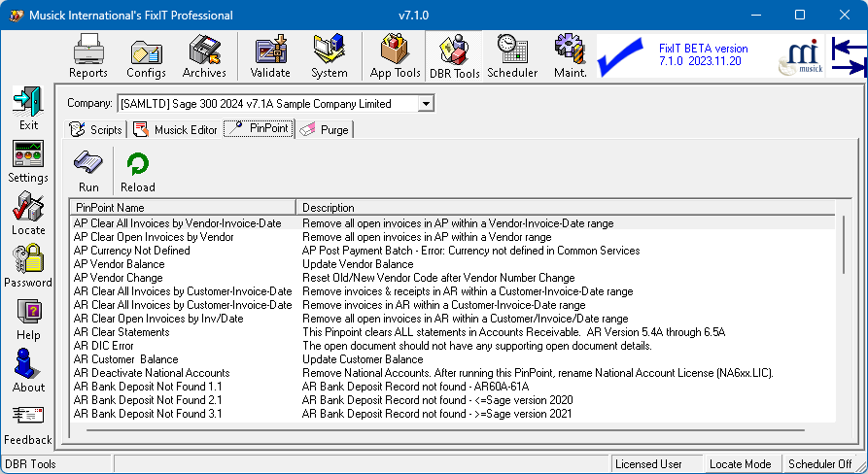Switch to the Musick Editor tab
Viewport: 868px width, 474px height.
[x=175, y=130]
